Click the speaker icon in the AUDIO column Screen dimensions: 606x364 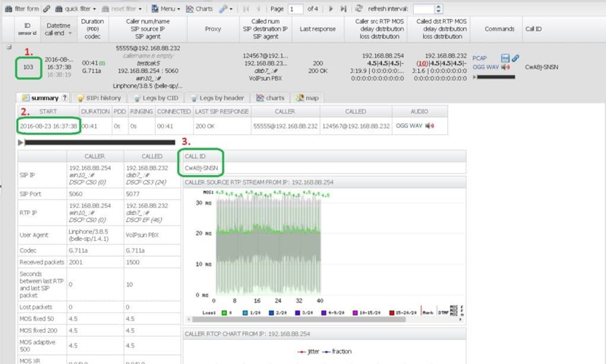[x=430, y=126]
